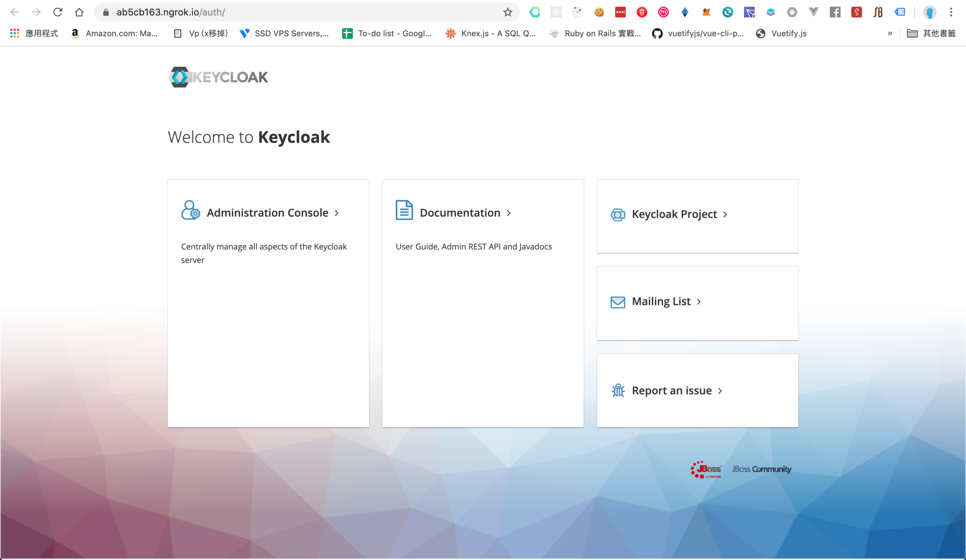This screenshot has height=560, width=966.
Task: Open Chrome's three-dot menu
Action: (951, 12)
